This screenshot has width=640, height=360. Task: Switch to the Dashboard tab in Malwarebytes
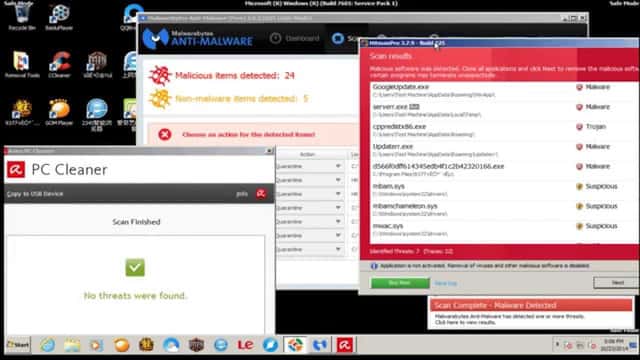pos(295,38)
